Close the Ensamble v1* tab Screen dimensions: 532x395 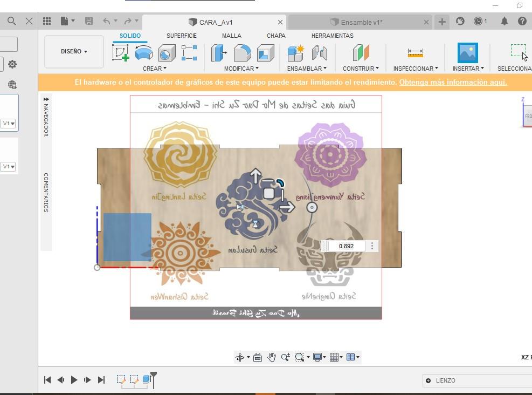coord(426,22)
